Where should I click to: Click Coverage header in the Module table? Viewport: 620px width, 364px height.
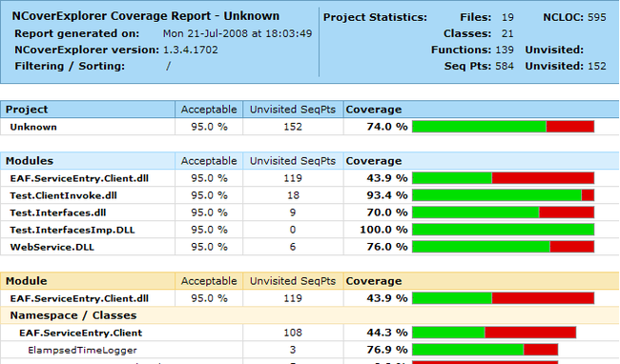pos(374,281)
